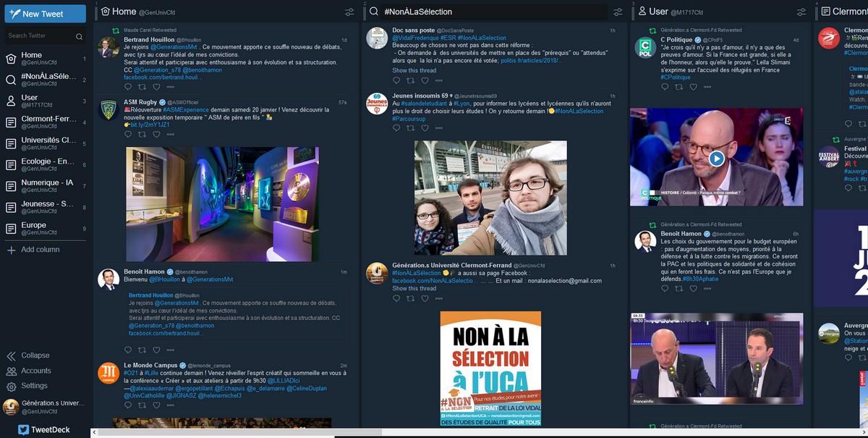This screenshot has height=438, width=868.
Task: Click the TweetDeck logo at sidebar bottom
Action: pos(44,429)
